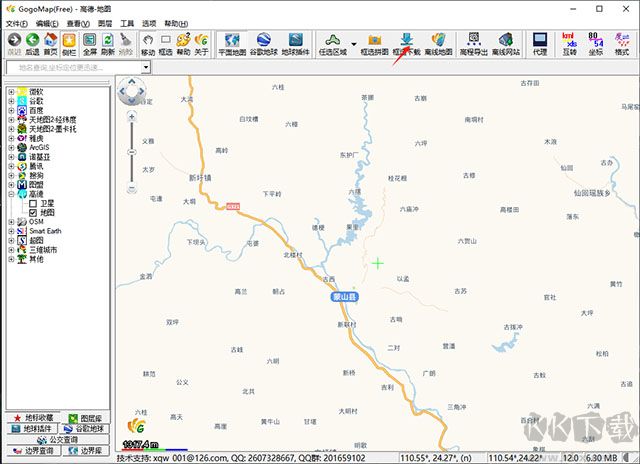Open the place-name search combo dropdown arrow
Image resolution: width=640 pixels, height=464 pixels.
146,67
